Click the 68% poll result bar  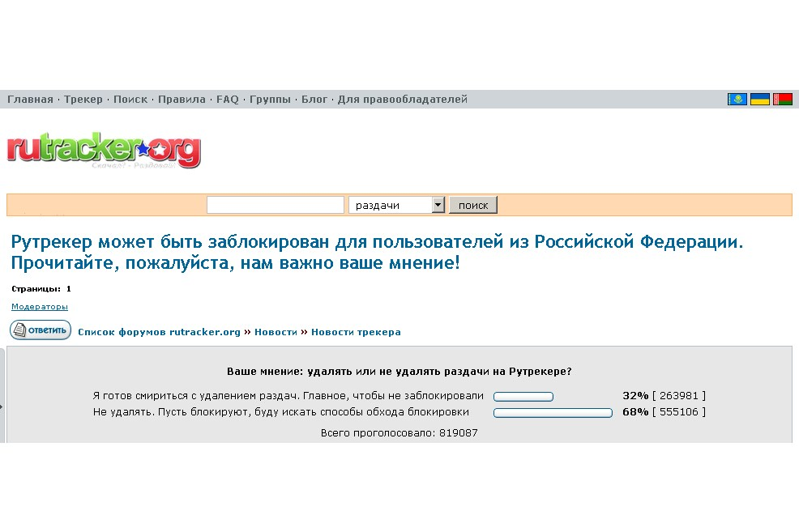(x=553, y=413)
